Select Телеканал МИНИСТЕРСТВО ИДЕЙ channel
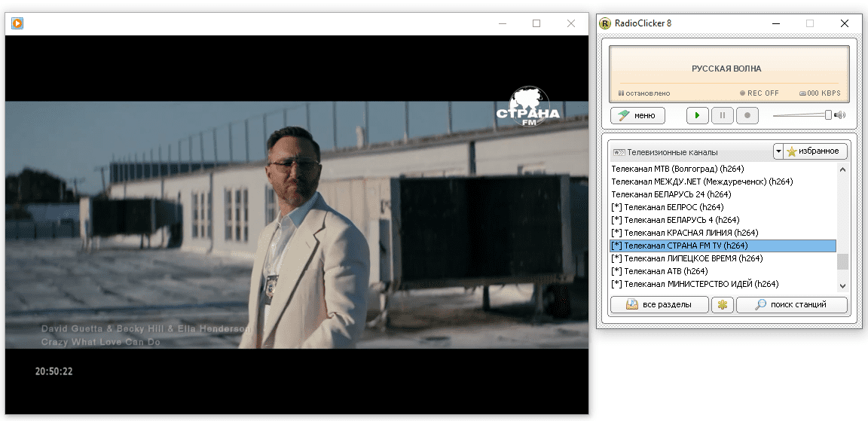Screen dimensions: 868x421 click(723, 284)
